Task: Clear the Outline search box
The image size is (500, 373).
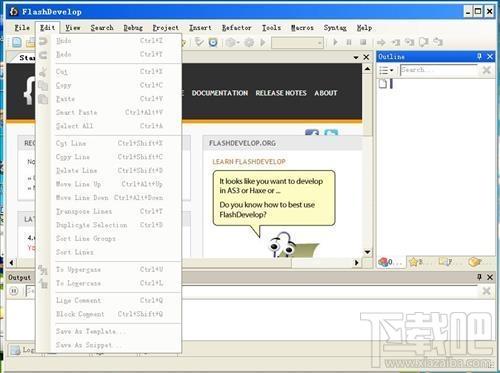Action: coord(487,70)
